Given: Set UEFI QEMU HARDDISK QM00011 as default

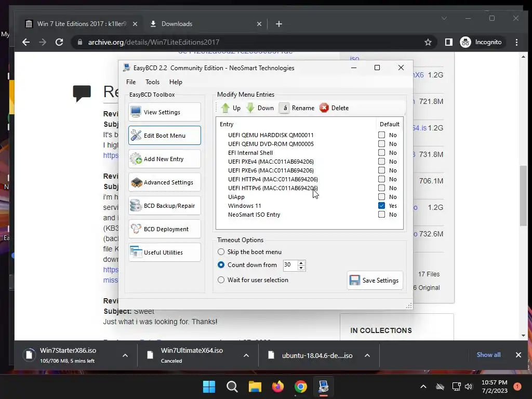Looking at the screenshot, I should pyautogui.click(x=382, y=135).
